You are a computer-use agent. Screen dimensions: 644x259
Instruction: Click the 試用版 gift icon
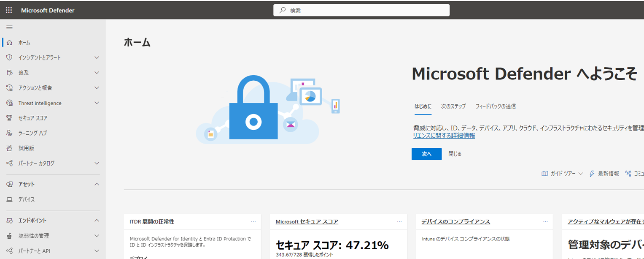[10, 148]
